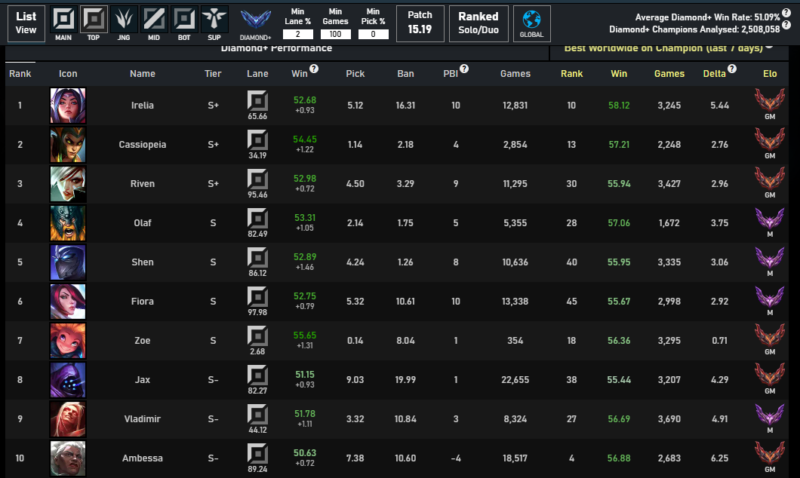This screenshot has height=478, width=800.
Task: Click the Min Lane % input field
Action: click(298, 34)
